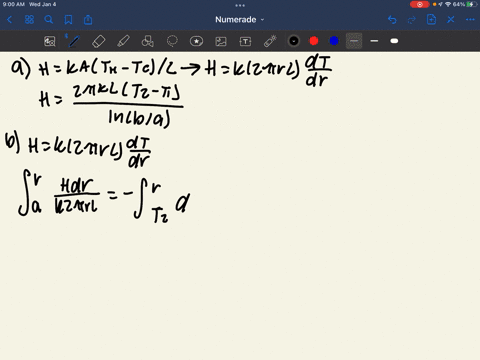Redo the last action
The image size is (480, 360).
[412, 20]
